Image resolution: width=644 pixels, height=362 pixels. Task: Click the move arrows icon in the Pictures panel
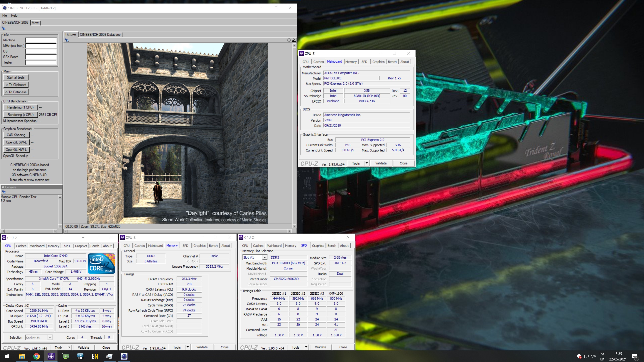pos(289,40)
